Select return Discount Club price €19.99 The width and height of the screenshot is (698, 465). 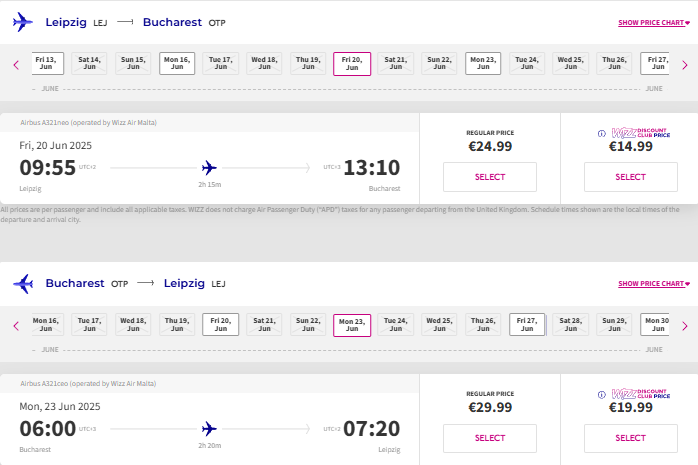[x=631, y=438]
